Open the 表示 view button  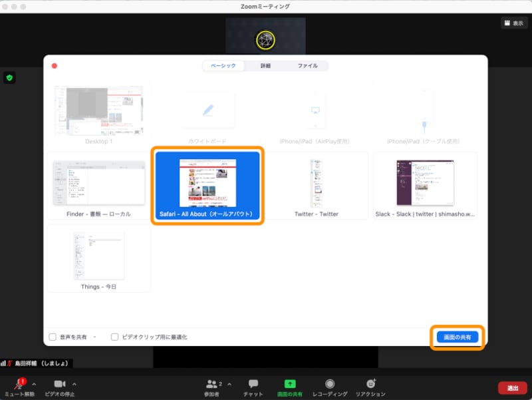click(514, 23)
